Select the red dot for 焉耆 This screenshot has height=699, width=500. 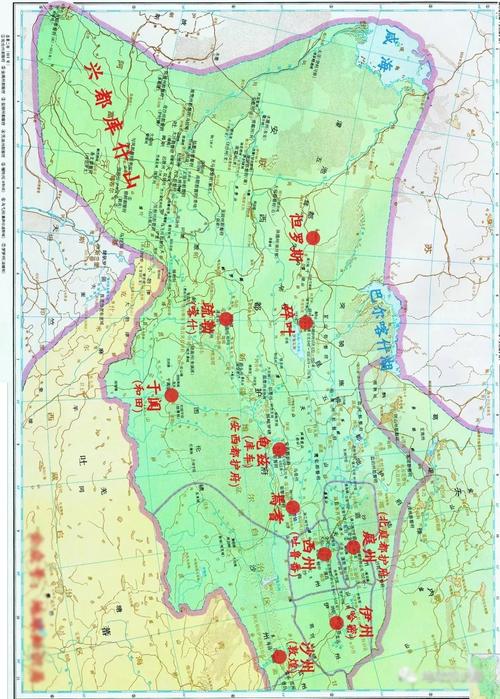tap(292, 507)
